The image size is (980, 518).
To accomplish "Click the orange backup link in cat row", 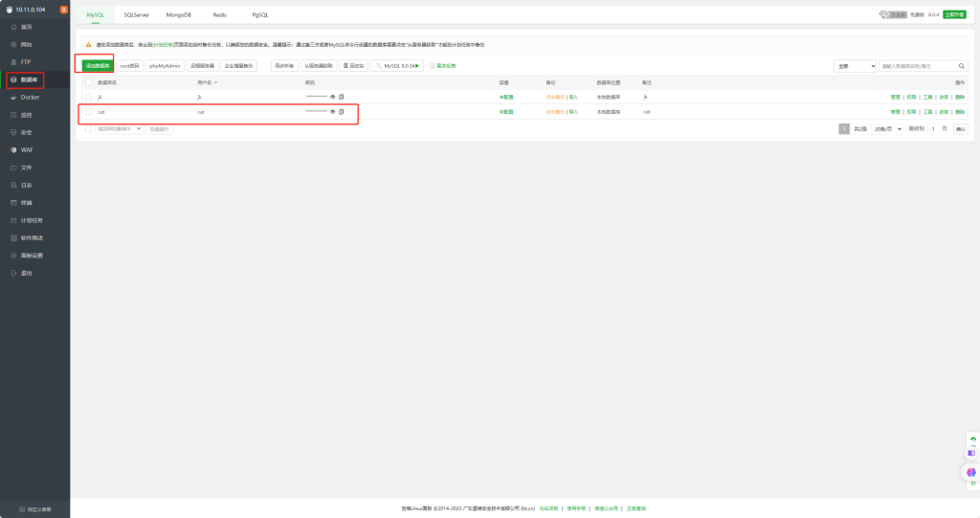I will [x=555, y=112].
